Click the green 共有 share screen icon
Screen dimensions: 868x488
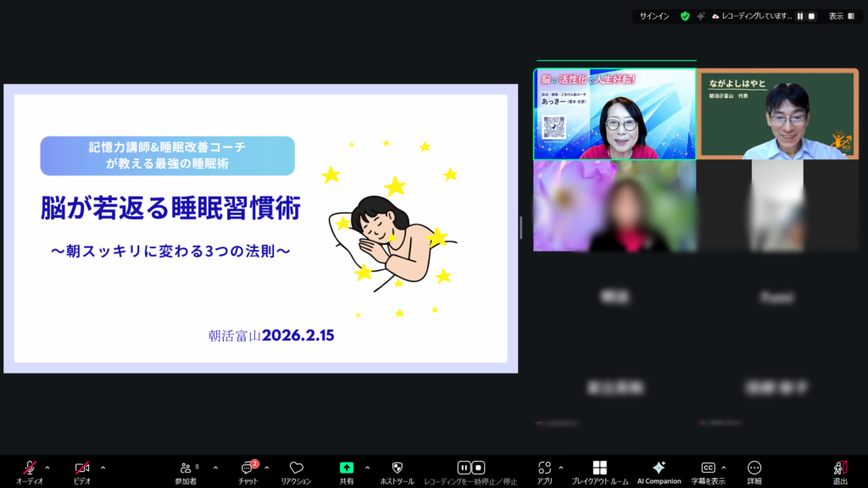tap(347, 468)
